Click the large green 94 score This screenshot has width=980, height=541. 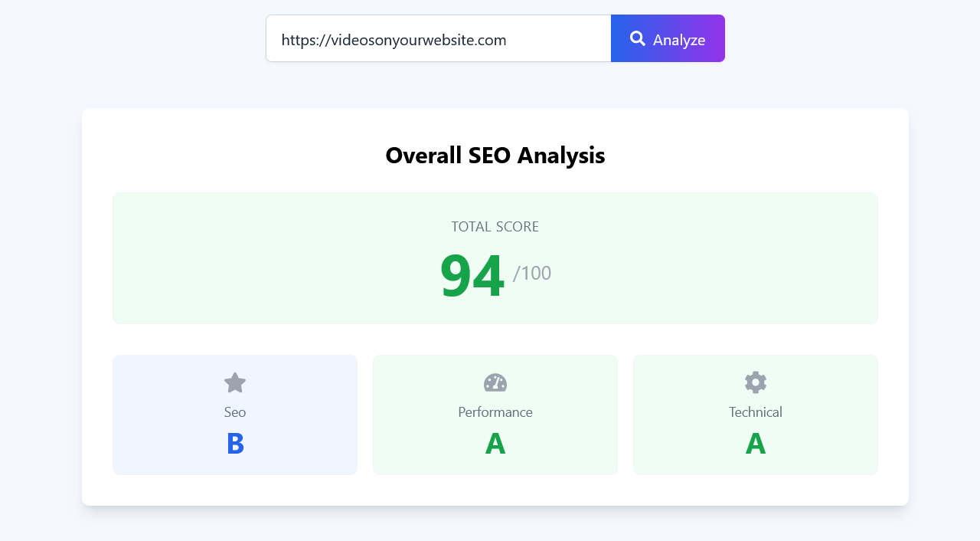pyautogui.click(x=472, y=275)
